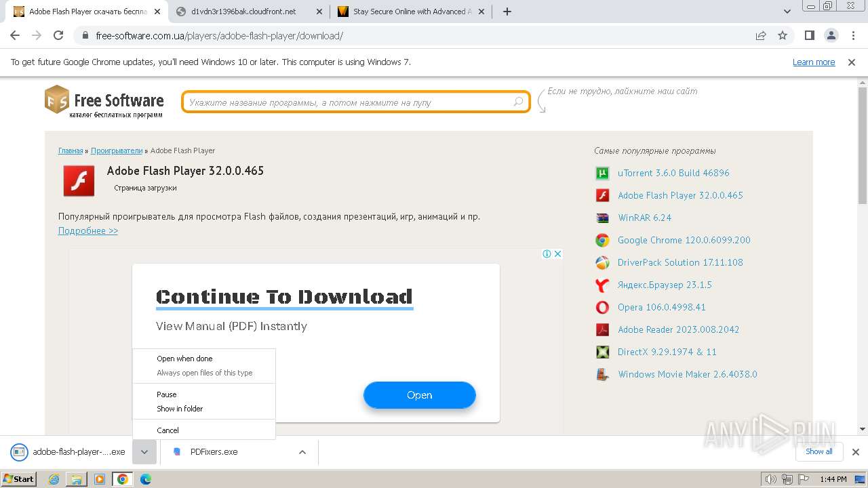This screenshot has width=868, height=488.
Task: Reload the page with the refresh icon
Action: pyautogui.click(x=58, y=36)
